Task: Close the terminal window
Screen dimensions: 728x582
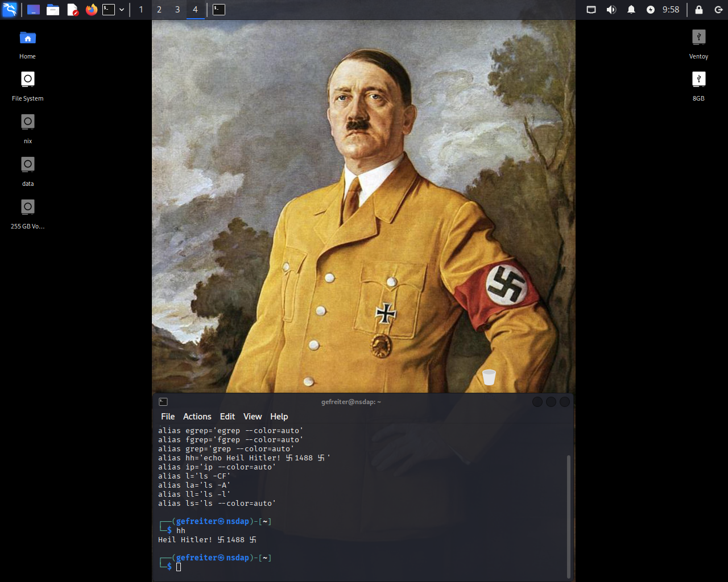Action: pos(565,402)
